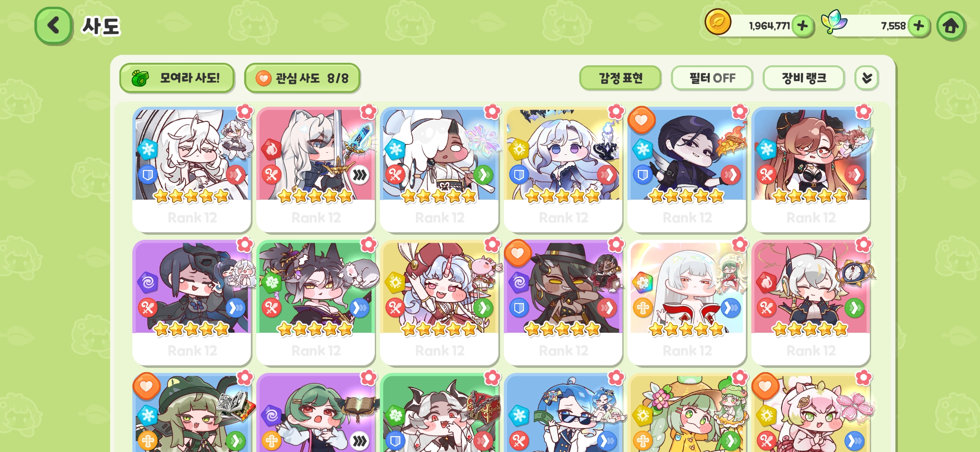Open the 관심 사도 8/8 tab
The image size is (980, 452).
tap(302, 78)
